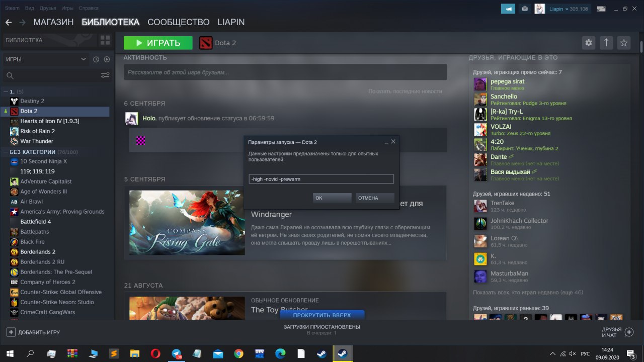The image size is (644, 362).
Task: Open the Windows notification center icon
Action: point(630,353)
